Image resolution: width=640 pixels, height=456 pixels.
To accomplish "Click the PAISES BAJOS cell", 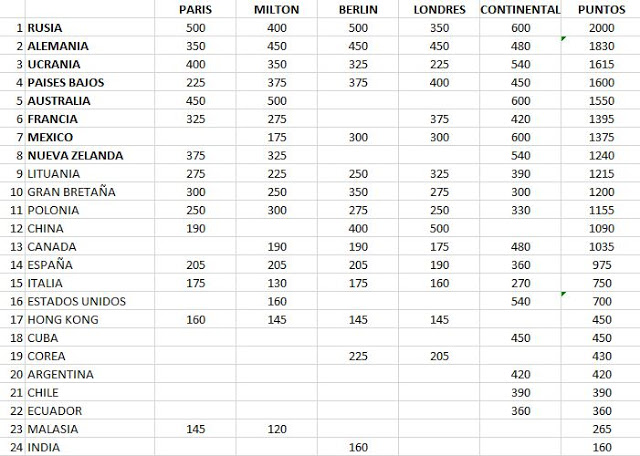I will click(66, 82).
